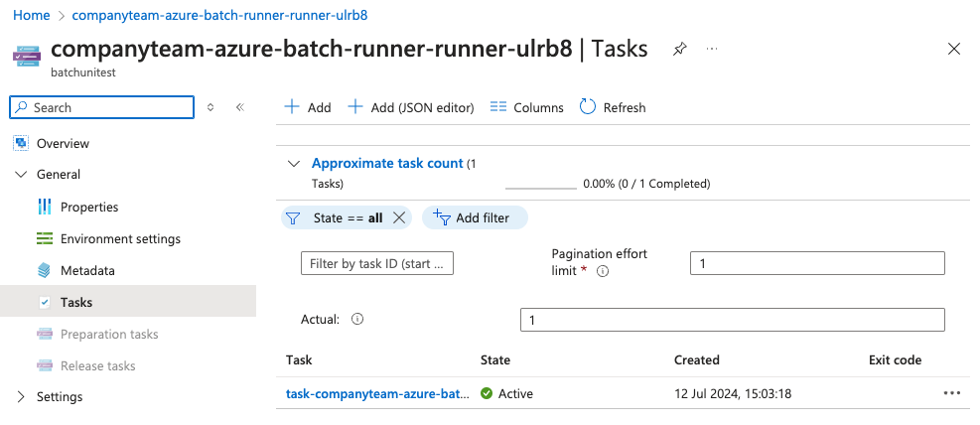Click the info icon next to Actual
Image resolution: width=980 pixels, height=425 pixels.
click(x=357, y=320)
